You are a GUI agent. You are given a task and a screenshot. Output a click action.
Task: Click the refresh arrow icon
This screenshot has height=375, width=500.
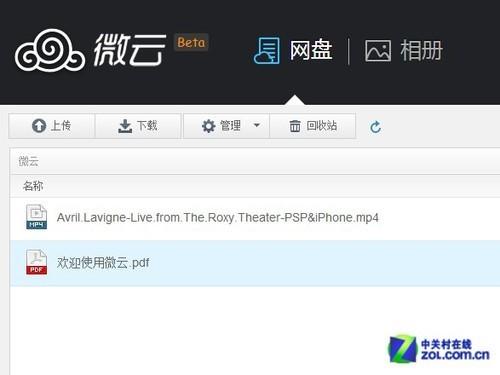(376, 127)
